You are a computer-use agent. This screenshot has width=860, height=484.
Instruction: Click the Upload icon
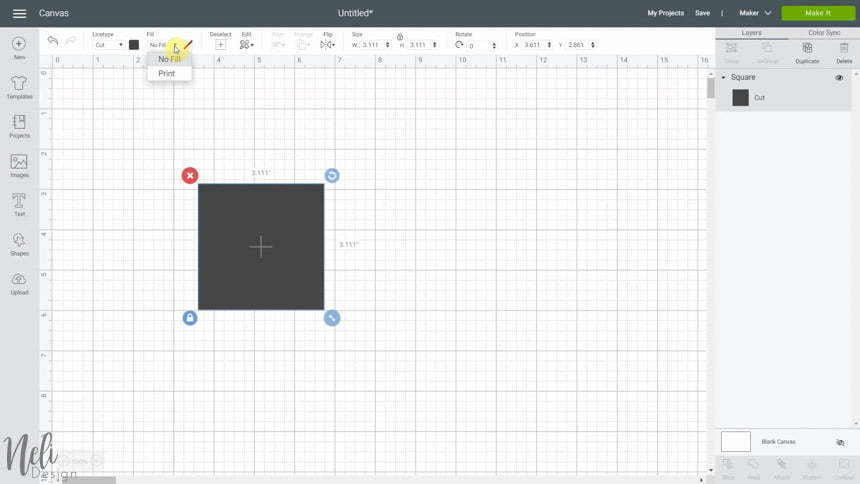[19, 279]
